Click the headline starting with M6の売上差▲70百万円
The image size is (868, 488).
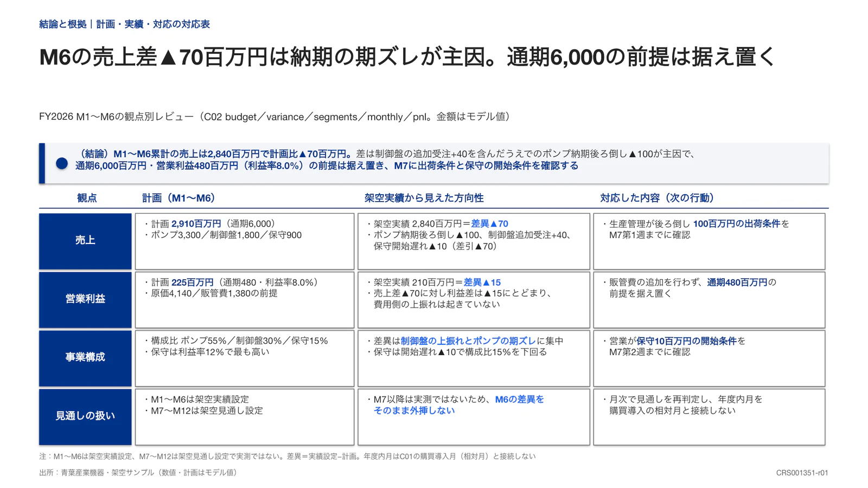click(407, 57)
